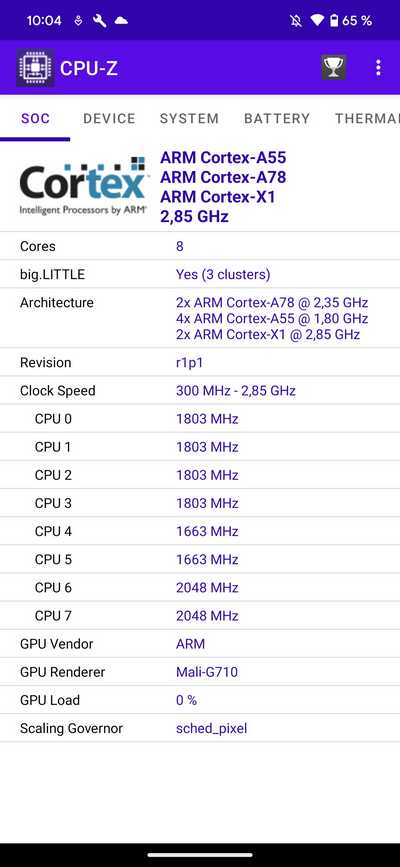Image resolution: width=400 pixels, height=867 pixels.
Task: Tap the Cortex ARM logo image
Action: click(x=83, y=186)
